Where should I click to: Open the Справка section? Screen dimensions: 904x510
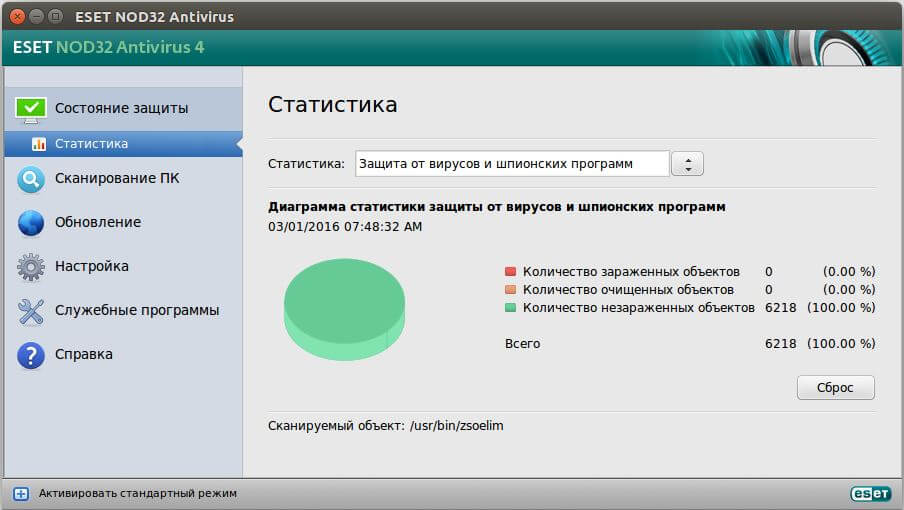click(123, 354)
